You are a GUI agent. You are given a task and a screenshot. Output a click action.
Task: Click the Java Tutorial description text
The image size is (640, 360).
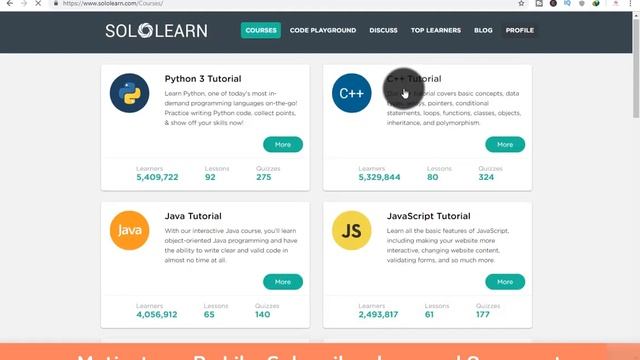click(x=231, y=245)
